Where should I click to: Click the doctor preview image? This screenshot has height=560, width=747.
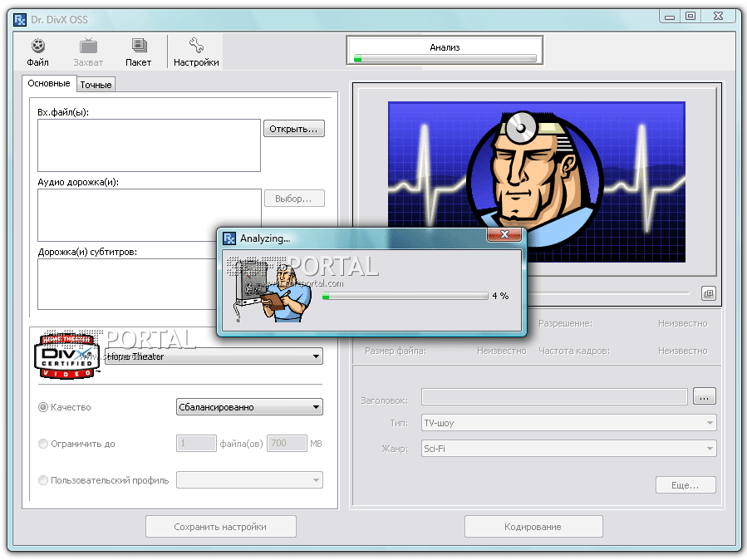[x=537, y=182]
